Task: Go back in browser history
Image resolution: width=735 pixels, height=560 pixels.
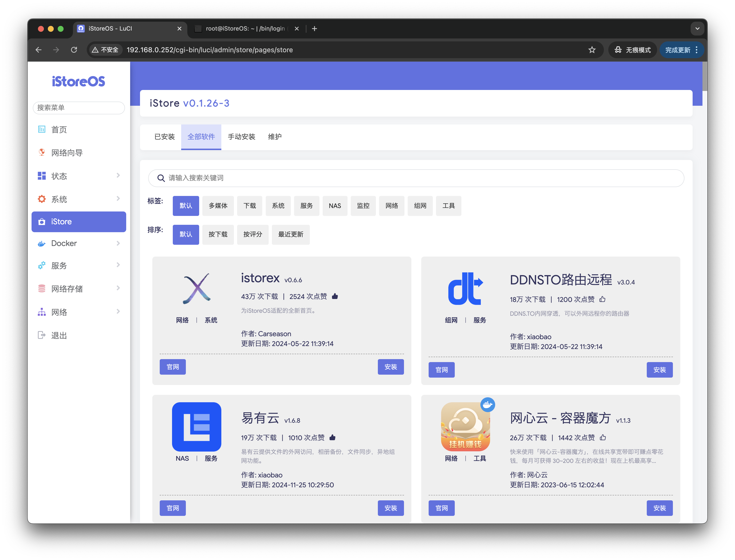Action: 39,50
